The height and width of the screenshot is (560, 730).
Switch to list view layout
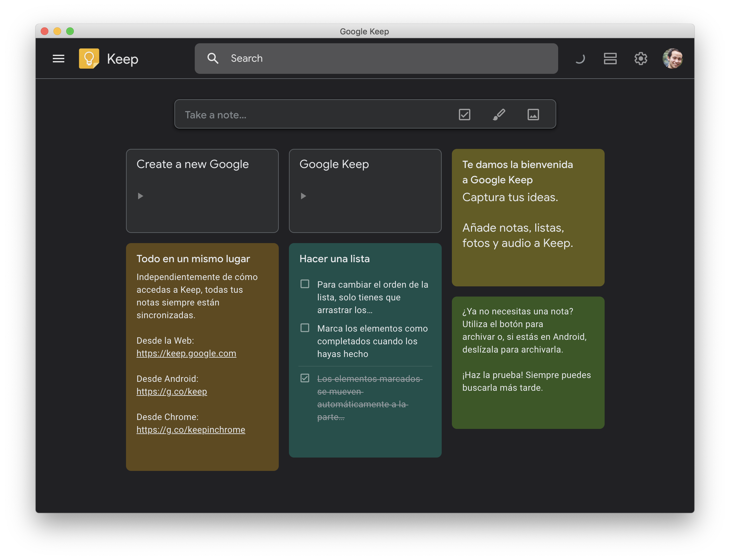tap(610, 59)
